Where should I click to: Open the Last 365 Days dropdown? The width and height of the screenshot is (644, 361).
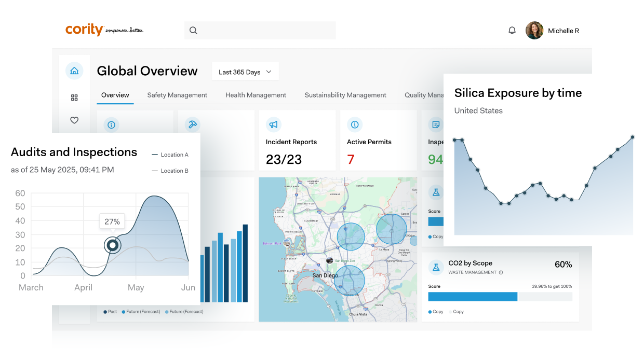245,72
